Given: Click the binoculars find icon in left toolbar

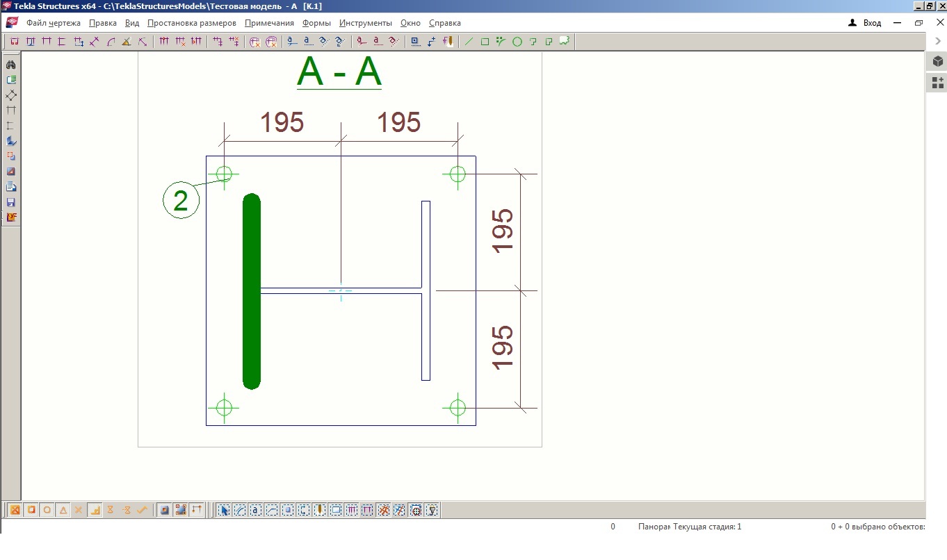Looking at the screenshot, I should coord(11,65).
